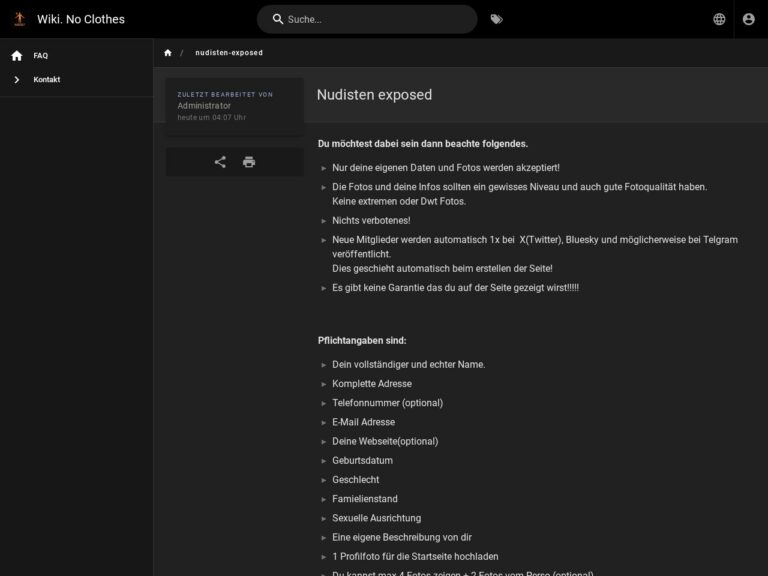Viewport: 768px width, 576px height.
Task: Open the language globe menu
Action: click(719, 19)
